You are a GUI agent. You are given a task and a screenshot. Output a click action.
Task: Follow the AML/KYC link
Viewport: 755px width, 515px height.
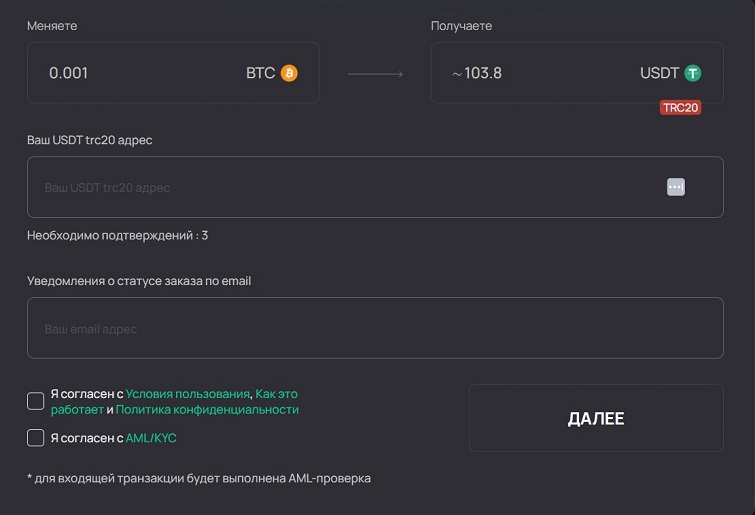point(151,438)
